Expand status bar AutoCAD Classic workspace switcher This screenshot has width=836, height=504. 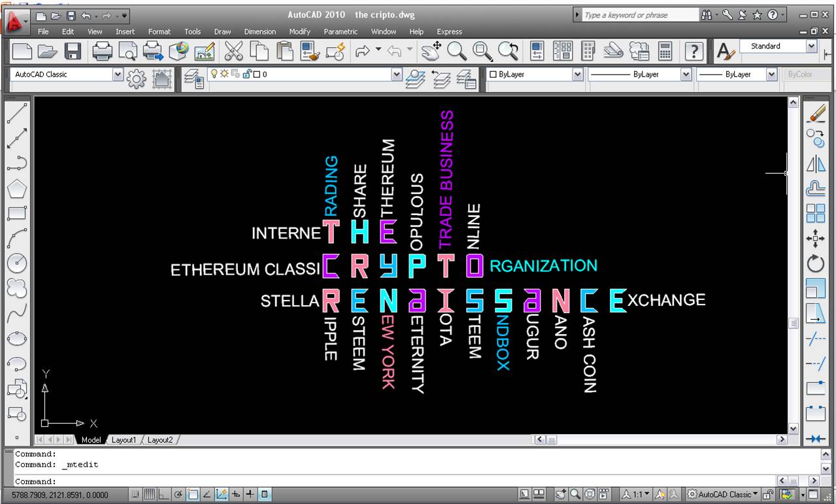click(x=723, y=495)
